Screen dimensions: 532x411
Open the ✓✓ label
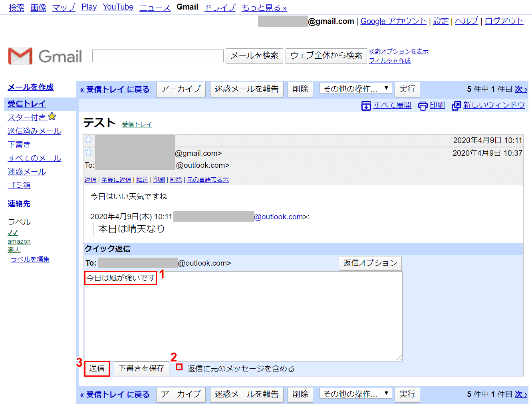click(x=13, y=232)
